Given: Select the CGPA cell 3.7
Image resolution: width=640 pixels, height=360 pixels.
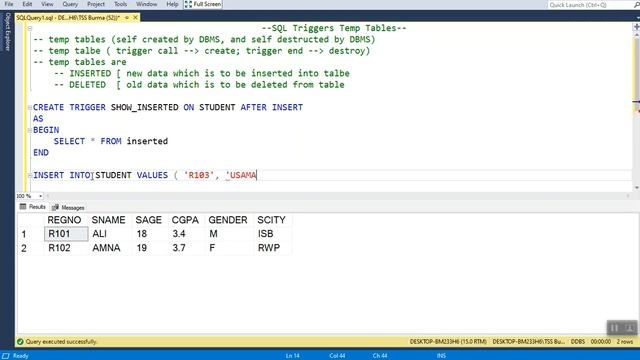Looking at the screenshot, I should coord(187,248).
